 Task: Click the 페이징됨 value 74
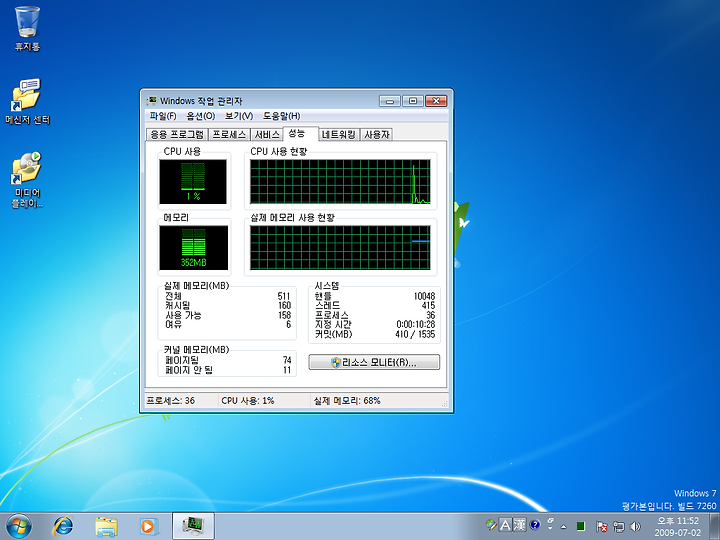tap(287, 360)
